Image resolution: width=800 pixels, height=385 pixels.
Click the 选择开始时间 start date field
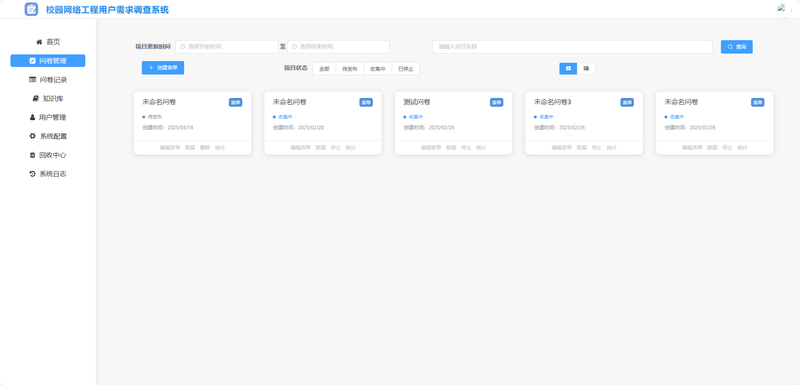pos(227,47)
